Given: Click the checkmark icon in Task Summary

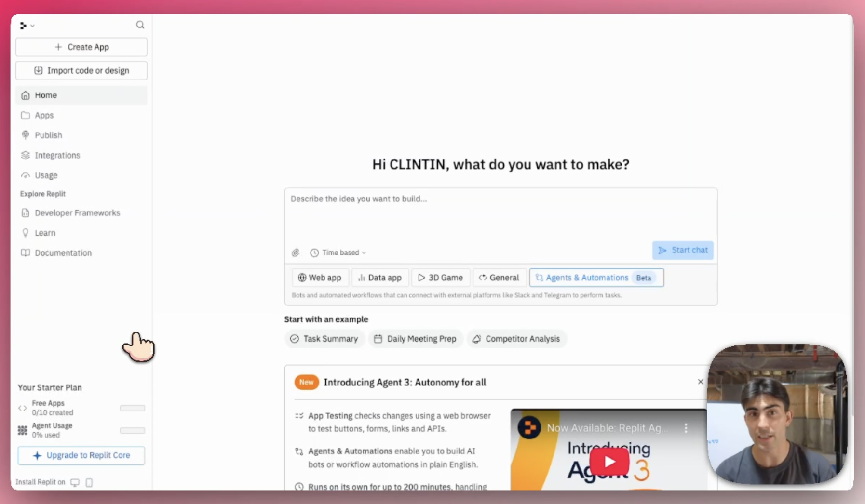Looking at the screenshot, I should [x=294, y=339].
